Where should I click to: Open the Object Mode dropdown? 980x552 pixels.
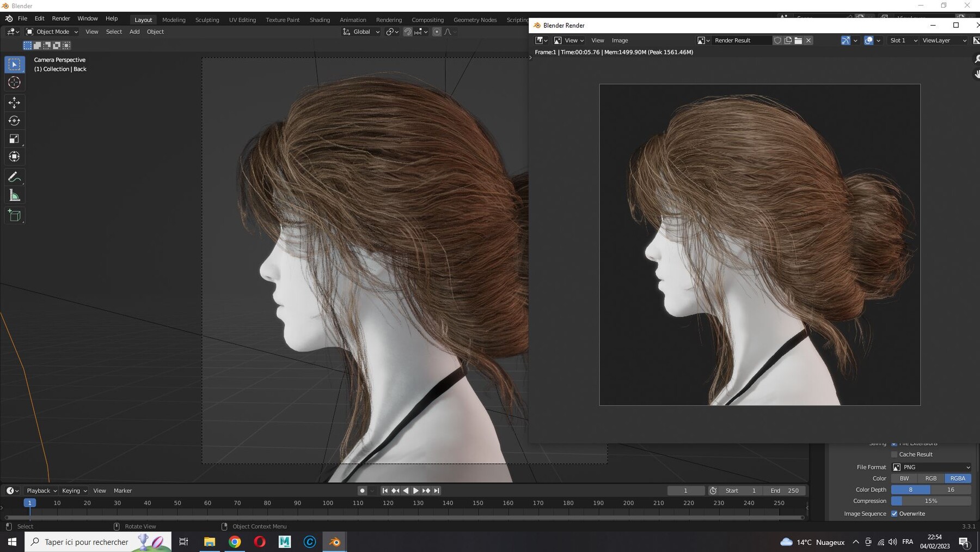tap(52, 32)
